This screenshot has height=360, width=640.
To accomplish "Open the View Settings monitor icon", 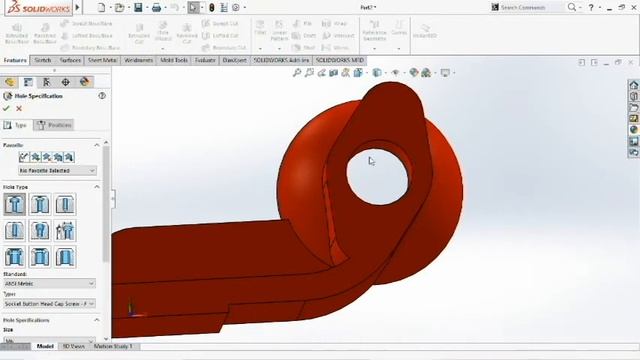I will point(445,73).
